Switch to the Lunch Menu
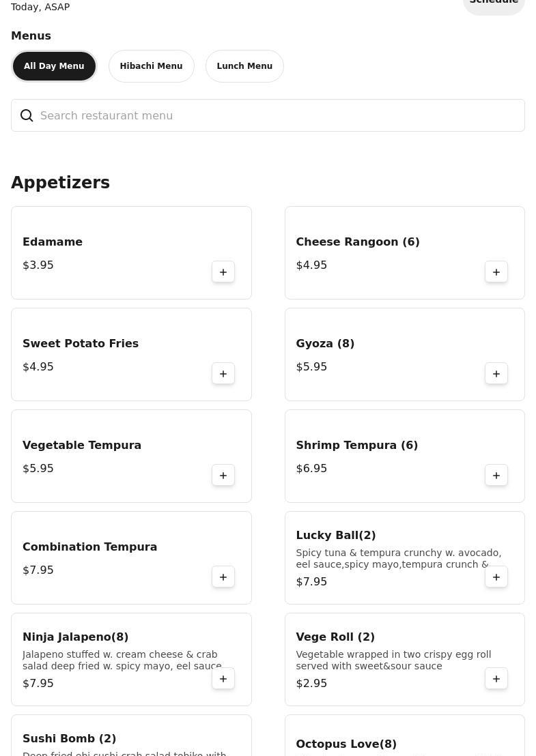536x756 pixels. coord(244,66)
